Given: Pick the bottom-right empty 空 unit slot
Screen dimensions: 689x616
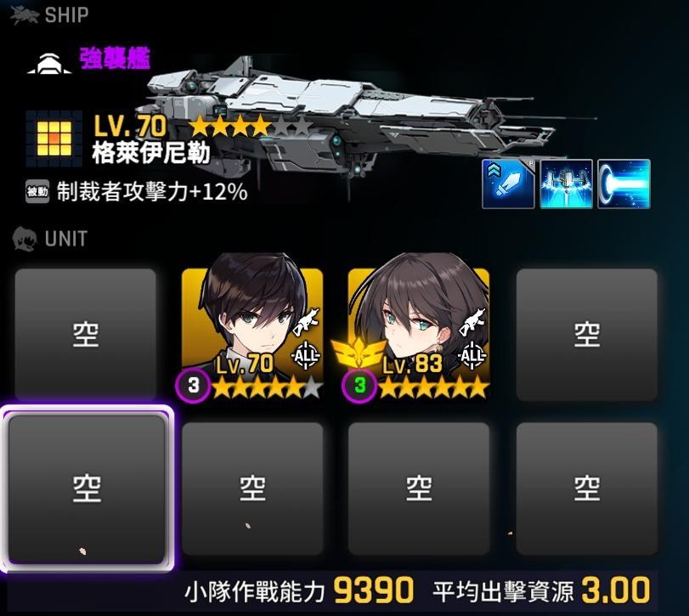Looking at the screenshot, I should tap(586, 489).
